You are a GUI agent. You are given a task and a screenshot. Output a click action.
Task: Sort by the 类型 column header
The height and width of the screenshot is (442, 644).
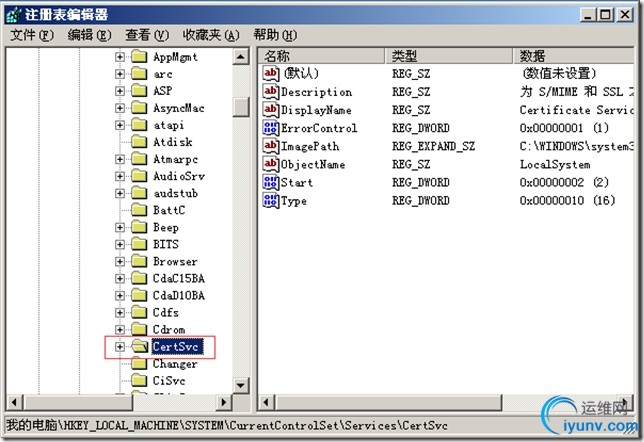coord(449,56)
